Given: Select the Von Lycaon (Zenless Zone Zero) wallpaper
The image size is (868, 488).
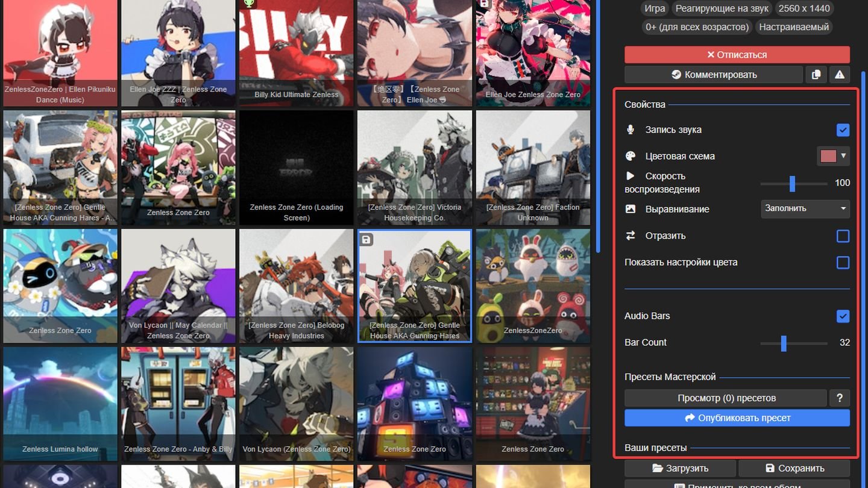Looking at the screenshot, I should pyautogui.click(x=296, y=404).
